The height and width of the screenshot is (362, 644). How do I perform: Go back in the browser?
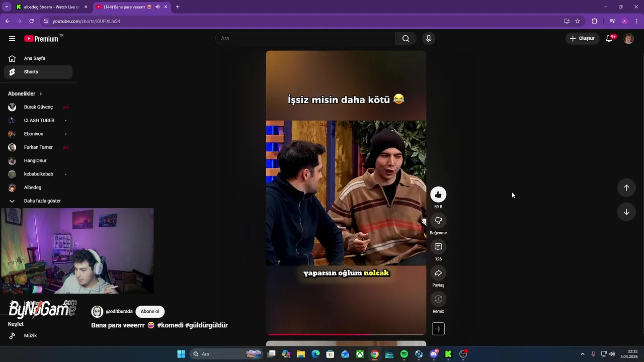(8, 21)
